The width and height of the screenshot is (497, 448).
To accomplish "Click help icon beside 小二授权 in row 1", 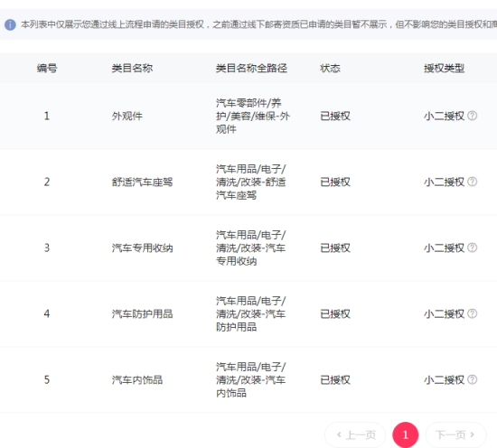I will point(473,116).
